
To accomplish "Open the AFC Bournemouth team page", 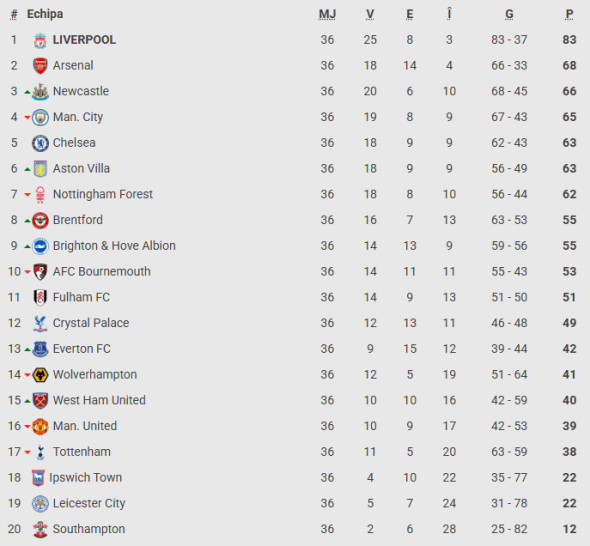I will click(102, 271).
